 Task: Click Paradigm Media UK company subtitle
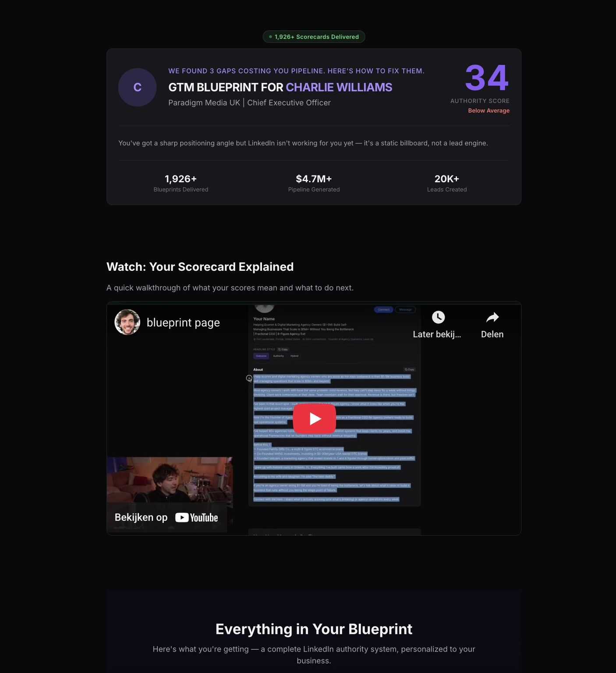tap(204, 103)
